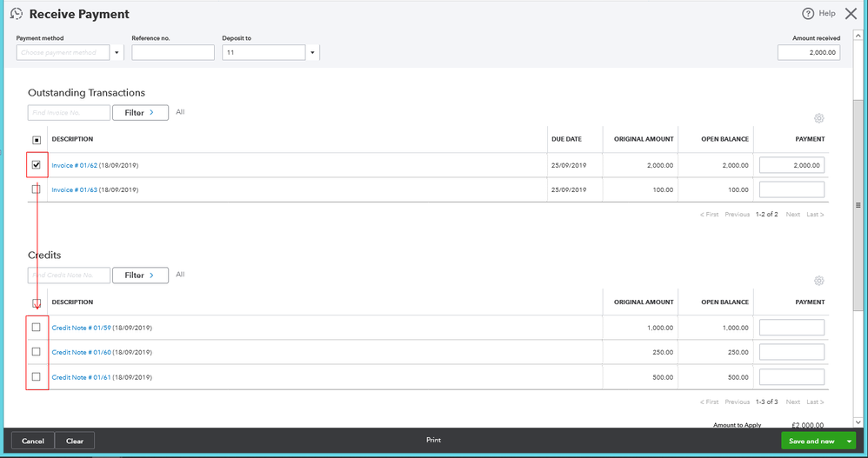Click the Clear button
868x458 pixels.
click(x=75, y=441)
